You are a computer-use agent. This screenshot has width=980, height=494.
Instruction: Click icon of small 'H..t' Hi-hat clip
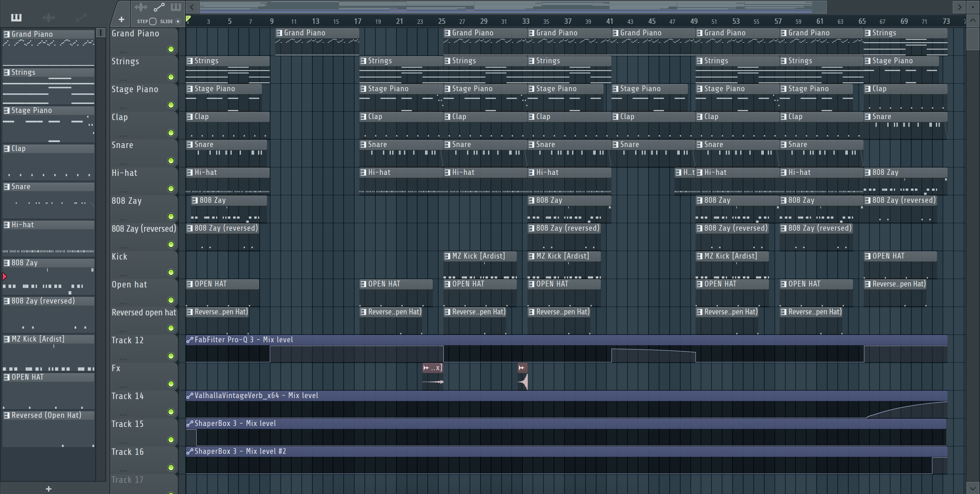click(x=678, y=172)
